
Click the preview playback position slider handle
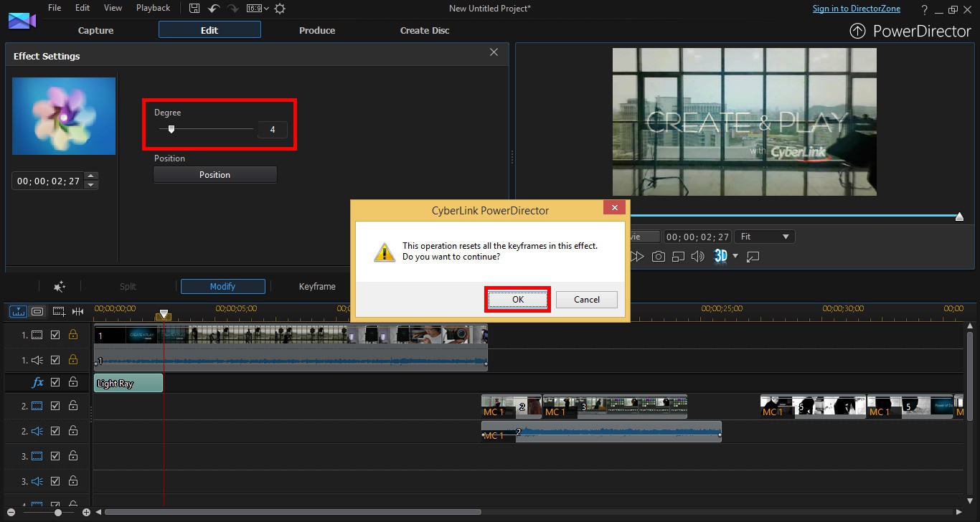coord(959,216)
